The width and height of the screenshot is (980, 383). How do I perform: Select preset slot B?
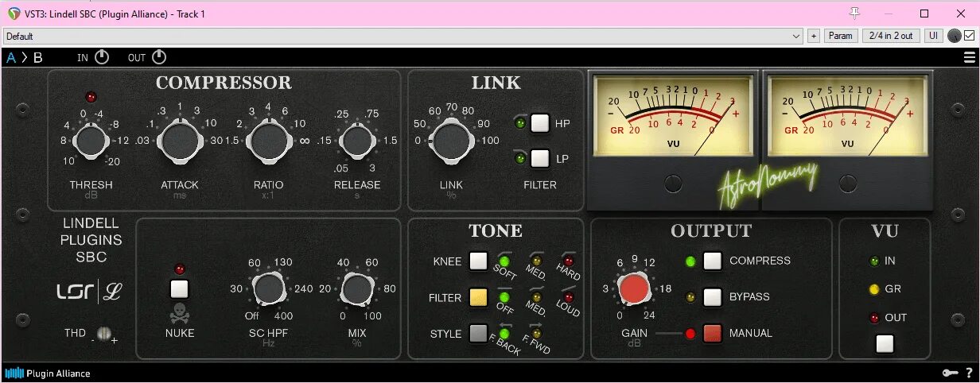tap(37, 57)
